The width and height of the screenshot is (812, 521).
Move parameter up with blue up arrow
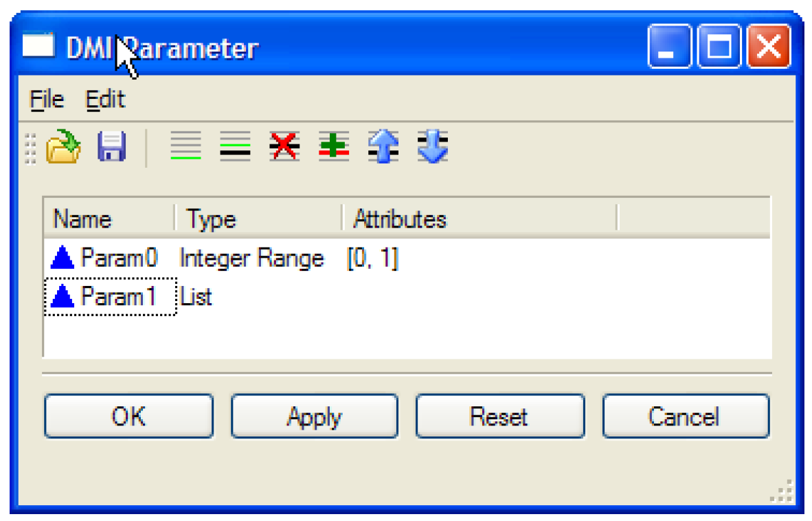coord(383,146)
